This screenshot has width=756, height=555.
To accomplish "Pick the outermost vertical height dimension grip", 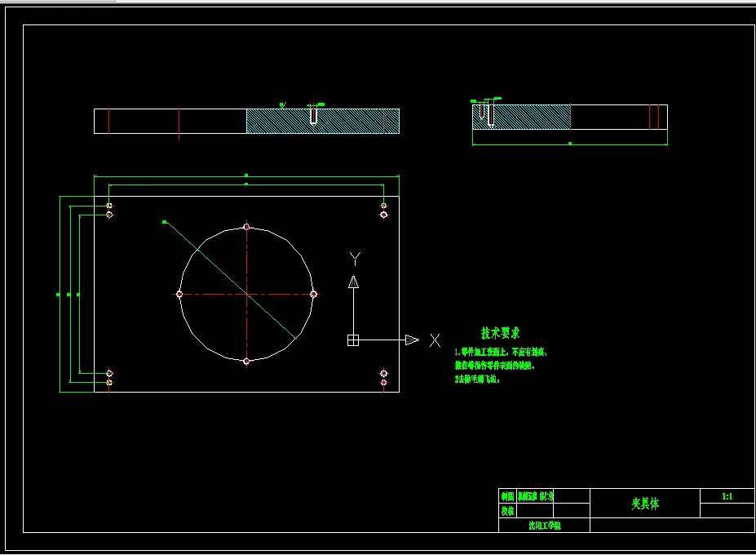I will pyautogui.click(x=59, y=295).
